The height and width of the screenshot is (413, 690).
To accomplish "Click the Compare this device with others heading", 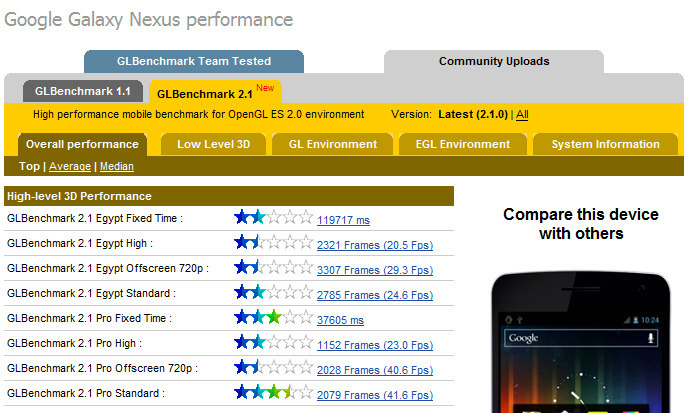I will (581, 224).
